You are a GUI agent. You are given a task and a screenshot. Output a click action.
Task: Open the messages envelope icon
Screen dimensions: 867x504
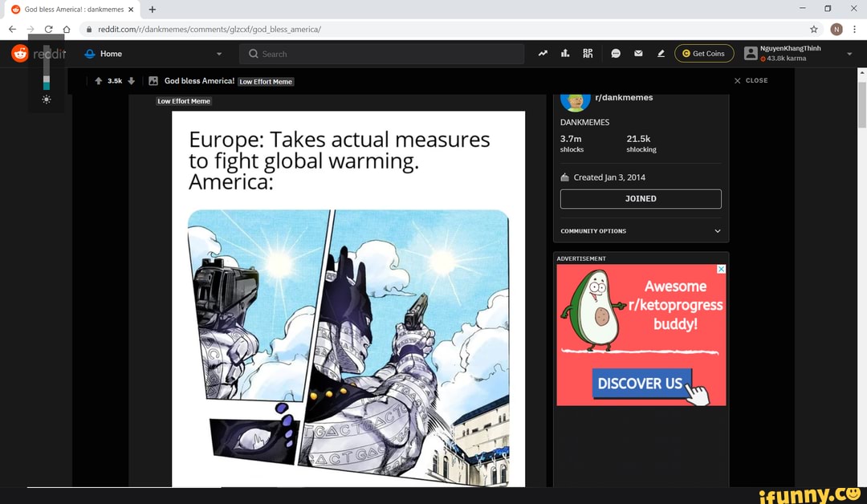coord(638,54)
